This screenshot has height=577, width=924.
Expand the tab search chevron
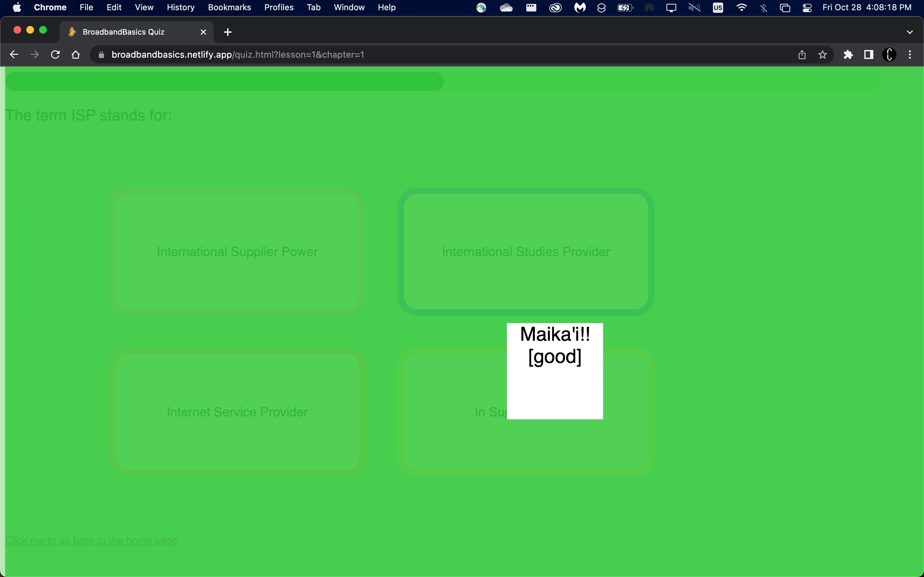[910, 32]
